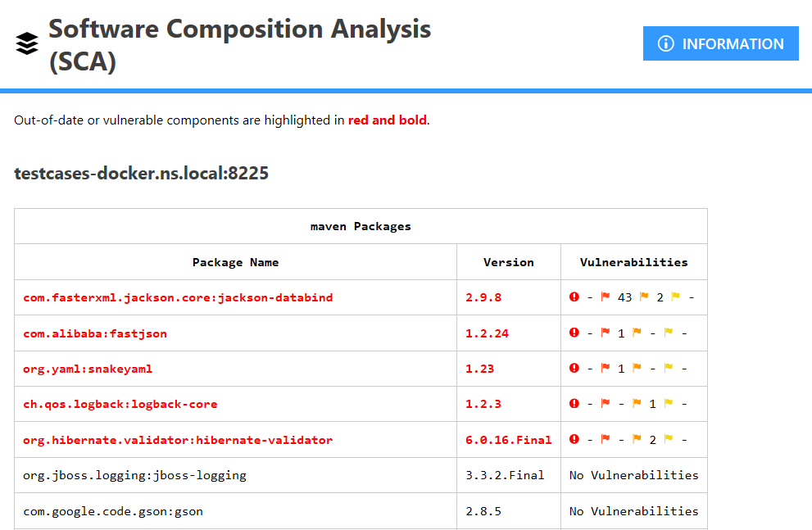
Task: Click the maven Packages table title
Action: point(361,225)
